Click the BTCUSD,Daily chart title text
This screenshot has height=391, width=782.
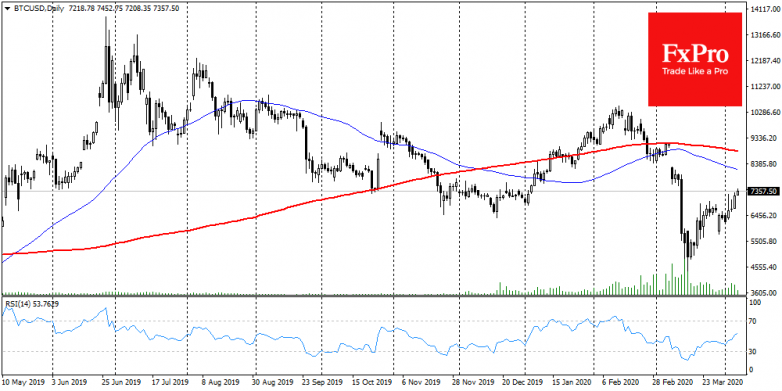pos(33,9)
